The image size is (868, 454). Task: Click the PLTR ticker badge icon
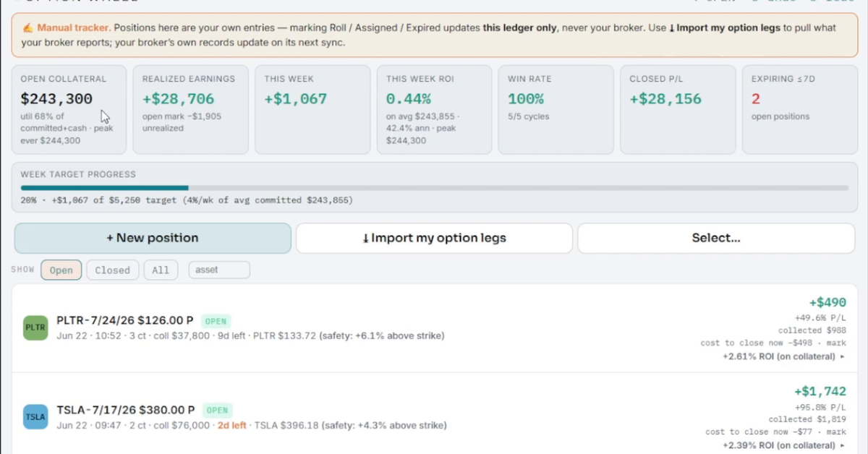[35, 327]
